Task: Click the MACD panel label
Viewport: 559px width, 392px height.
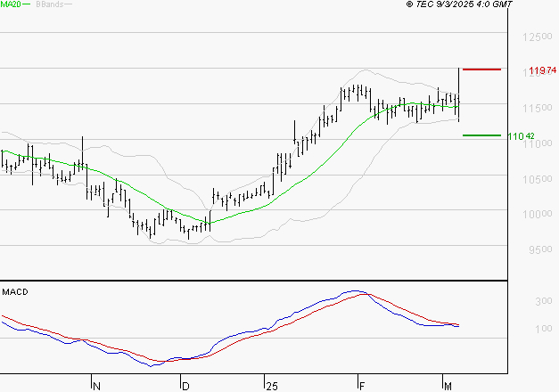Action: tap(15, 292)
